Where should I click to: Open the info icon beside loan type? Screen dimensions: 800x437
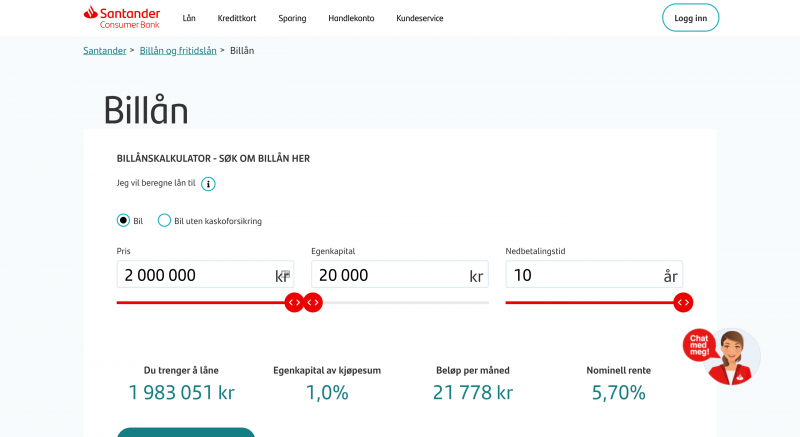[208, 184]
